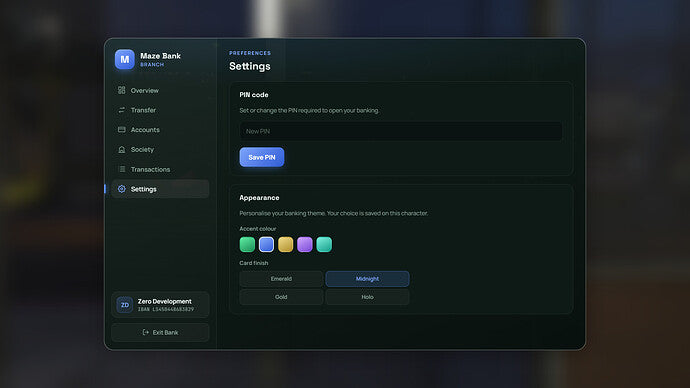Navigate to Society
The height and width of the screenshot is (388, 690).
(160, 150)
